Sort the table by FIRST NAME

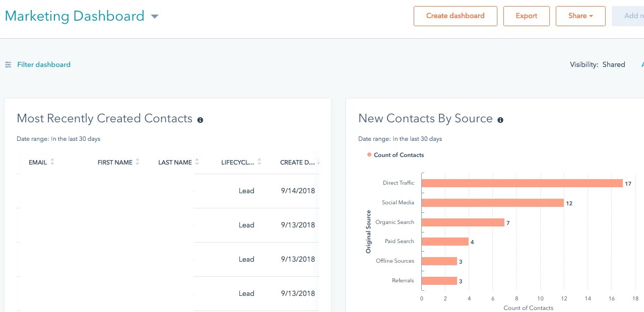(x=138, y=162)
